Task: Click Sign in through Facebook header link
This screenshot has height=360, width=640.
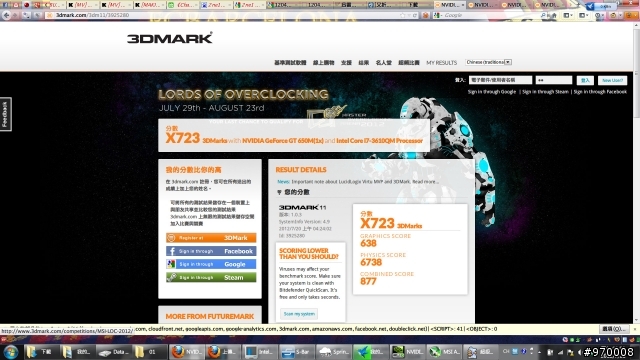Action: point(600,92)
